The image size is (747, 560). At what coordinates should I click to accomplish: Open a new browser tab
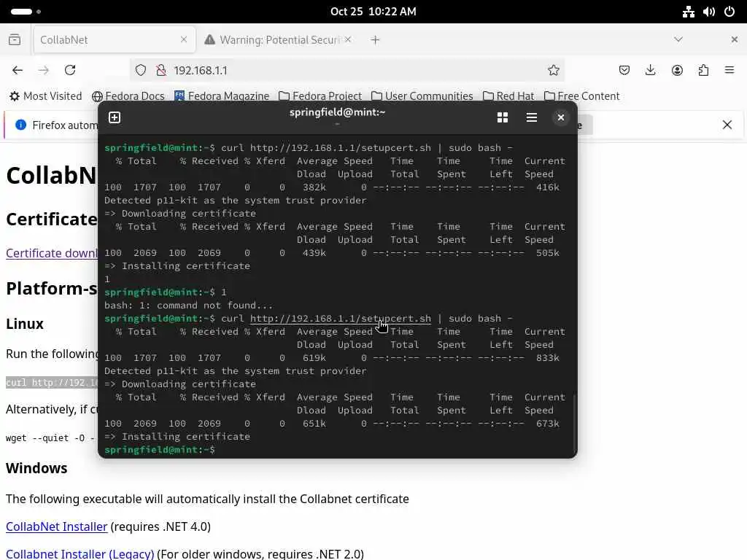coord(376,40)
